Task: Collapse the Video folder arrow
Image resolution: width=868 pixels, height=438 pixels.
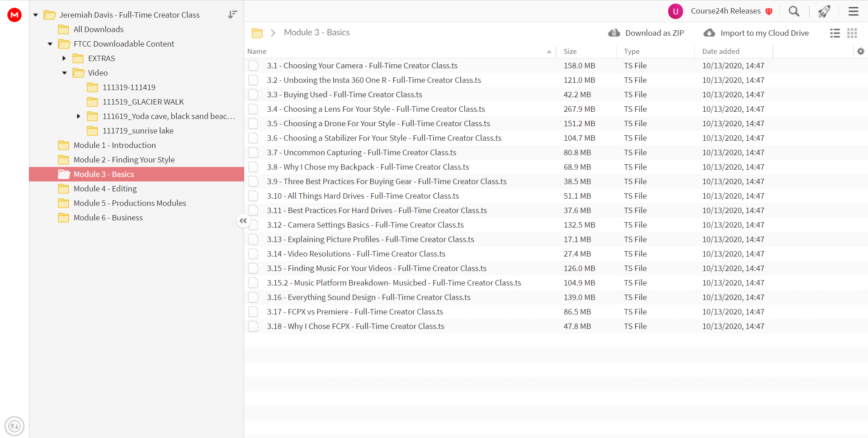Action: pyautogui.click(x=64, y=73)
